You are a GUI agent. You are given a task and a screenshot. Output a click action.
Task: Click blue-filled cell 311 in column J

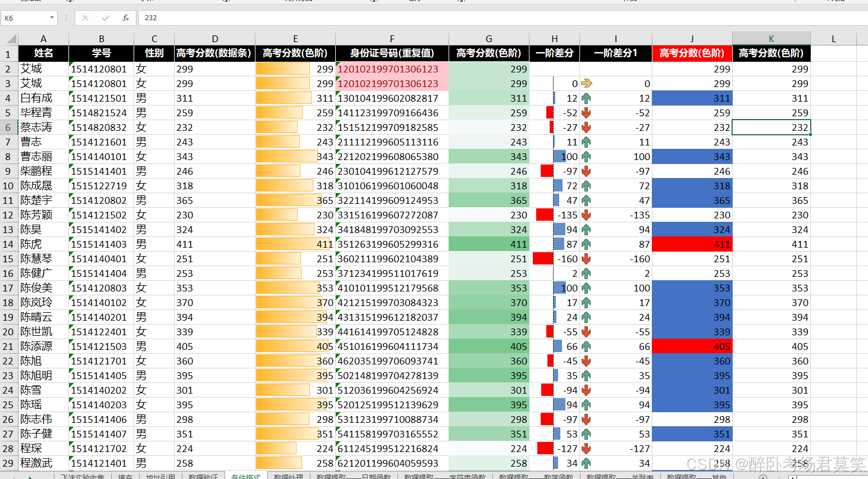tap(692, 98)
